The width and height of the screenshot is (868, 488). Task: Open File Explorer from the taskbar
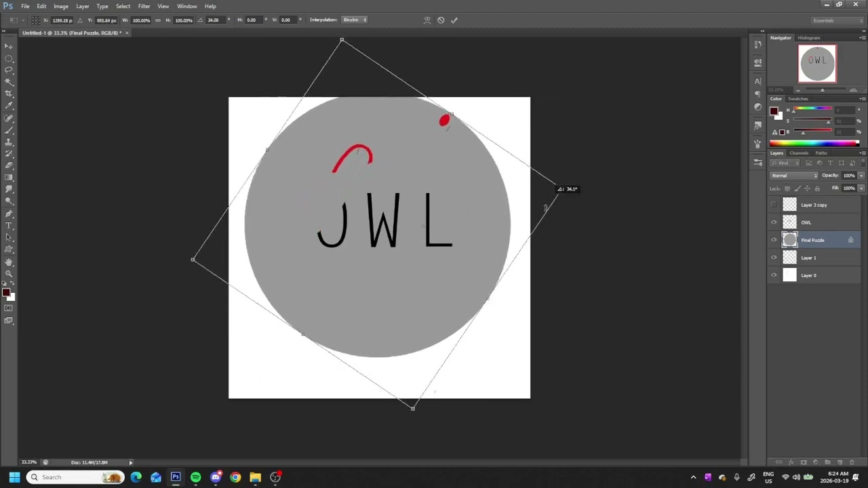point(255,477)
